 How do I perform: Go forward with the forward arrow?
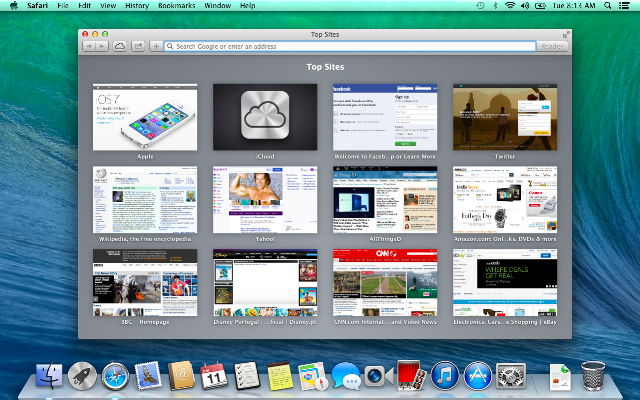tap(102, 47)
